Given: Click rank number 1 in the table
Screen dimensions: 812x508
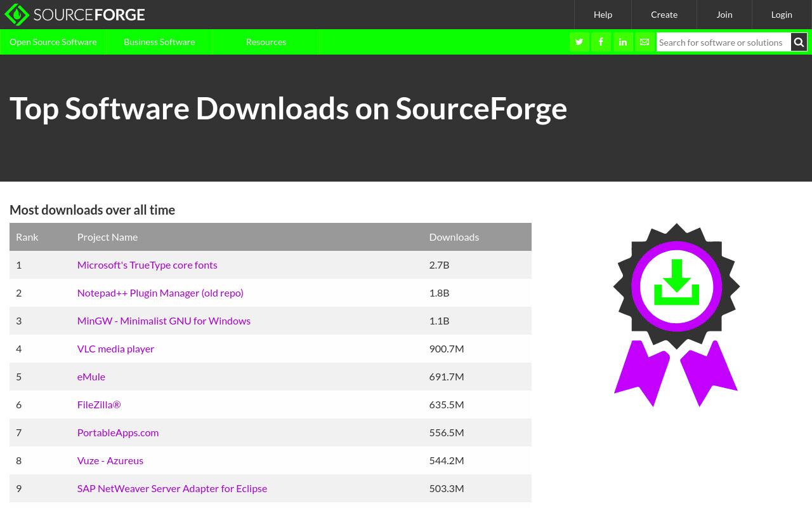Looking at the screenshot, I should (x=19, y=265).
